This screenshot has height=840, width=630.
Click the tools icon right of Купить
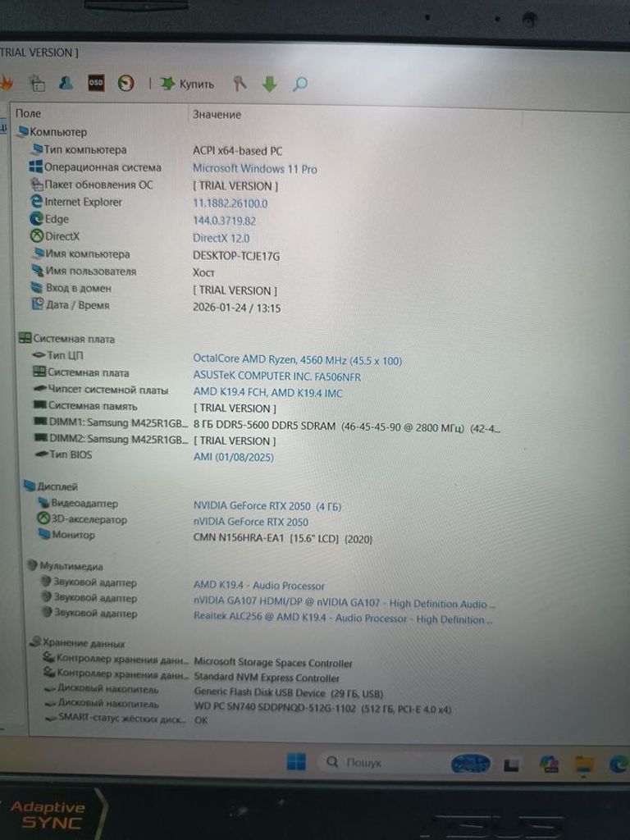pyautogui.click(x=240, y=84)
